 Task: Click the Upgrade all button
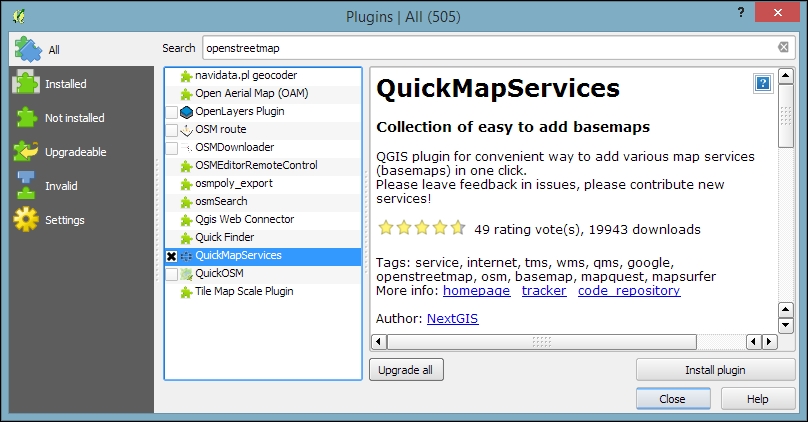tap(406, 369)
